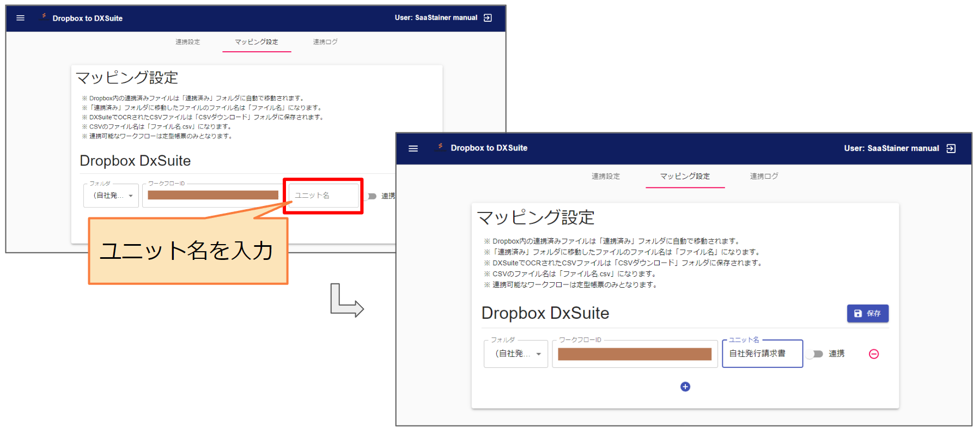The height and width of the screenshot is (431, 980).
Task: Click Dropbox DxSuite heading in back window
Action: pyautogui.click(x=135, y=161)
